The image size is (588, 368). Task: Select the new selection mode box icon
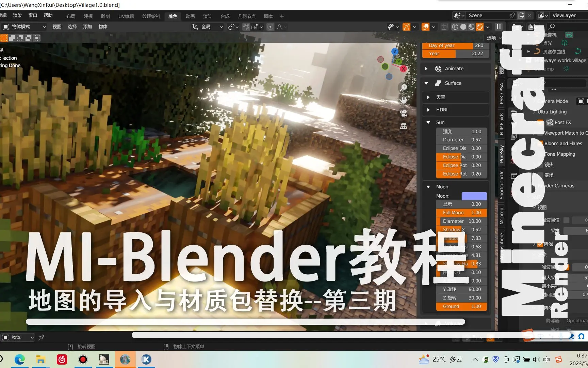point(4,38)
